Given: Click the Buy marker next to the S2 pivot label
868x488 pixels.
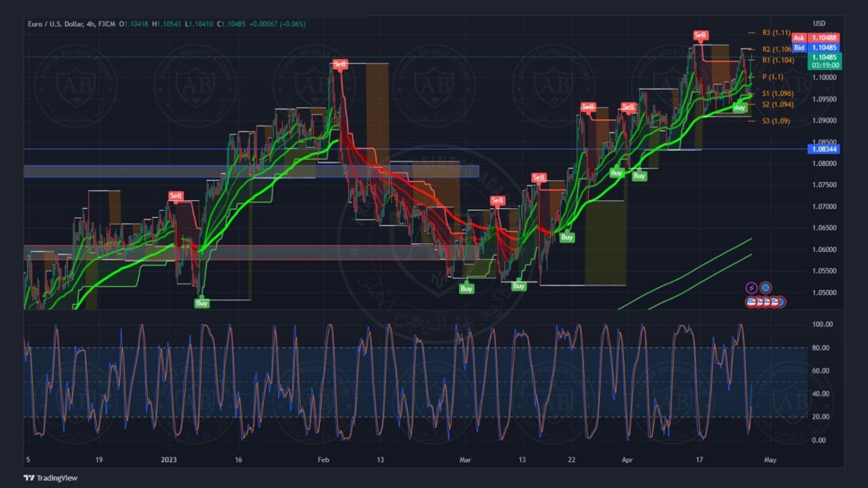Looking at the screenshot, I should point(739,108).
